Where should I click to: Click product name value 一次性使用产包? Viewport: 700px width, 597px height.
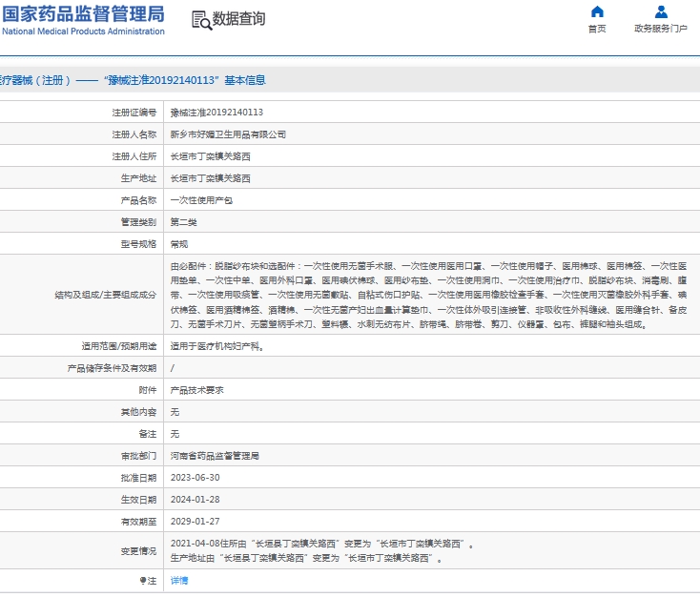(x=200, y=200)
